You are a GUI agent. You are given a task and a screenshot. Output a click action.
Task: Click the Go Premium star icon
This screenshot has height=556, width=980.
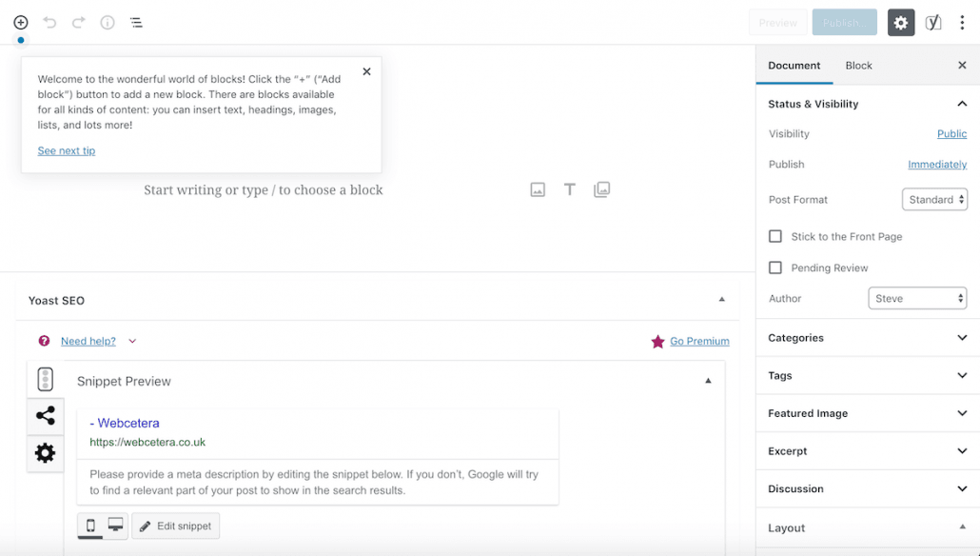(657, 342)
